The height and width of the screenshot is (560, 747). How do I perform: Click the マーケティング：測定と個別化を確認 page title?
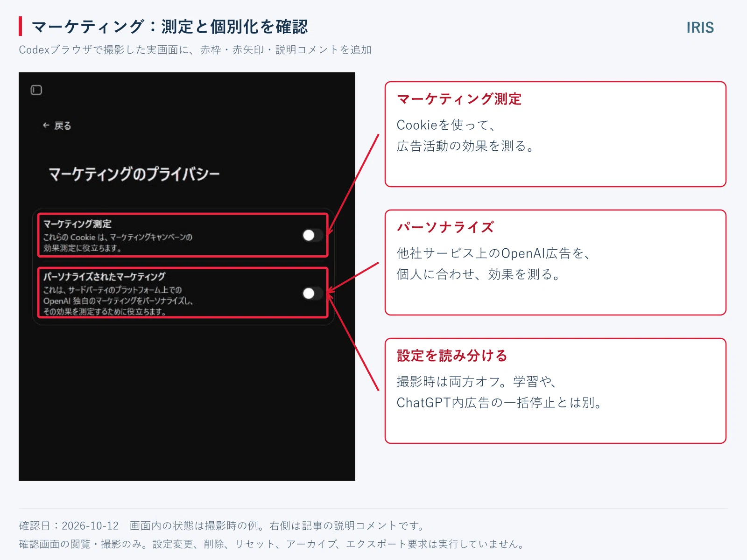(x=170, y=27)
